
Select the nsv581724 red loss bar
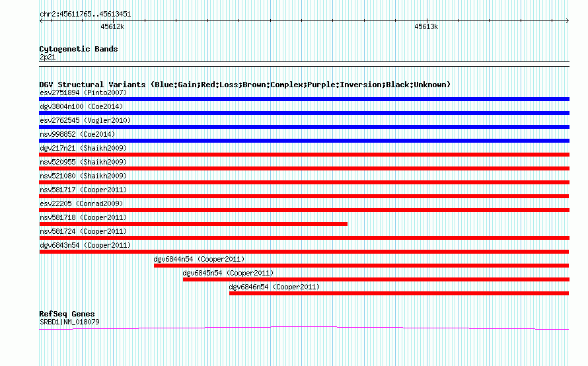coord(304,238)
